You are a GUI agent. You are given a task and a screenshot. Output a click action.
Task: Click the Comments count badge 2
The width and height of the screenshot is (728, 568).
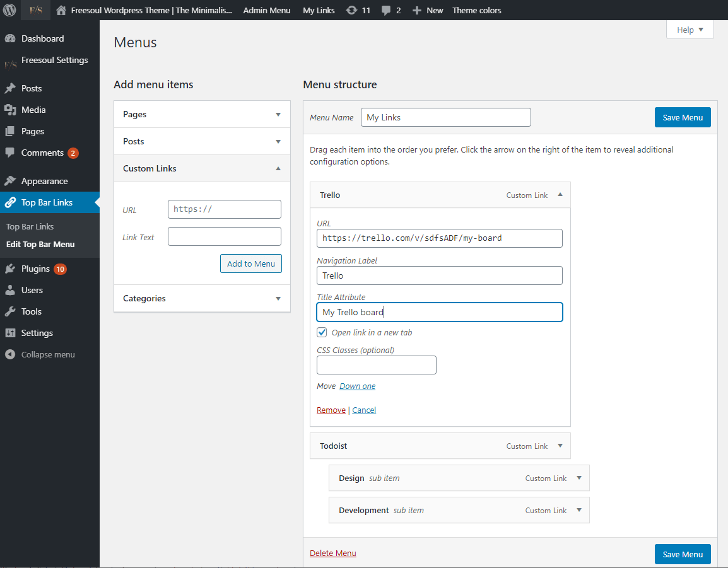pyautogui.click(x=73, y=153)
